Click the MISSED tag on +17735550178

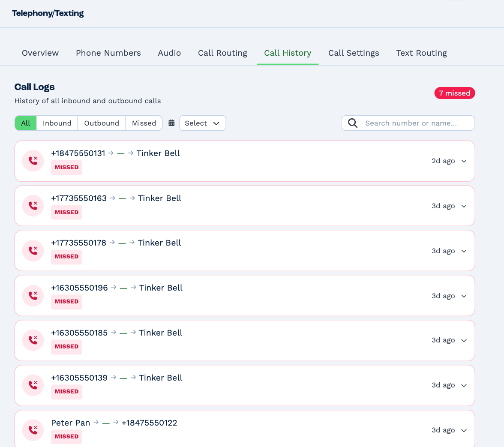tap(66, 257)
